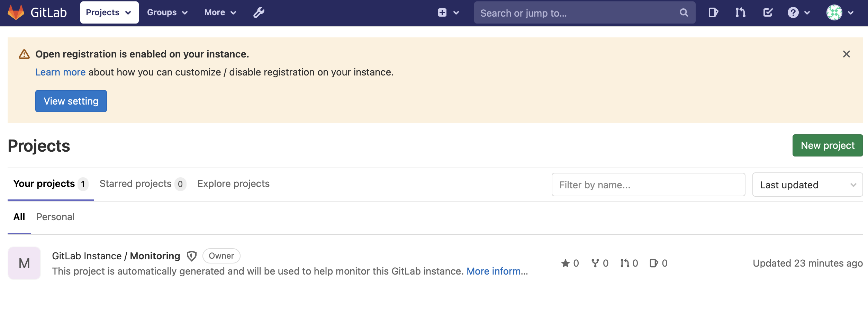Screen dimensions: 868x313
Task: Switch to the Starred projects tab
Action: [136, 184]
